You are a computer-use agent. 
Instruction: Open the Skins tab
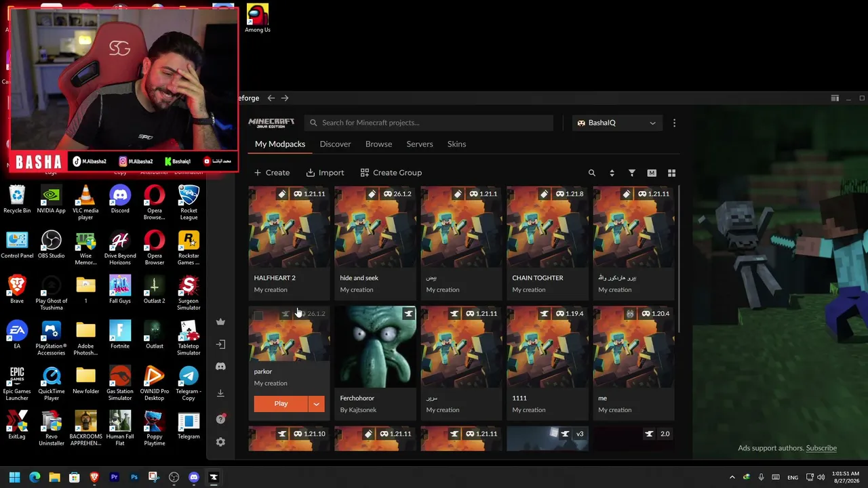(x=456, y=144)
